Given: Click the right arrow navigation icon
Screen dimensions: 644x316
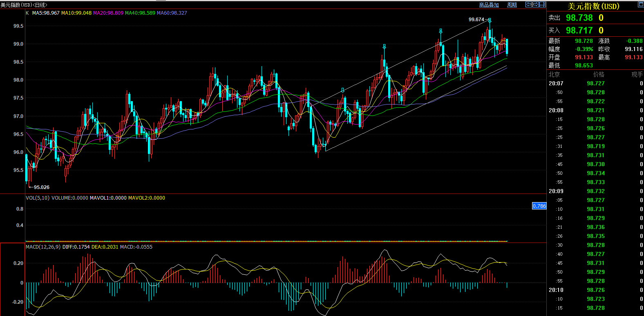Looking at the screenshot, I should click(535, 4).
